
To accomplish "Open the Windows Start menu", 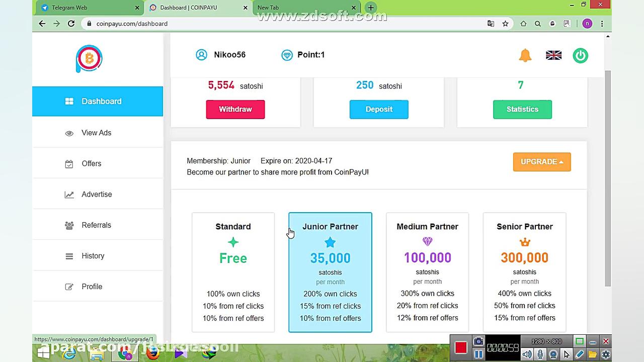I will coord(43,353).
